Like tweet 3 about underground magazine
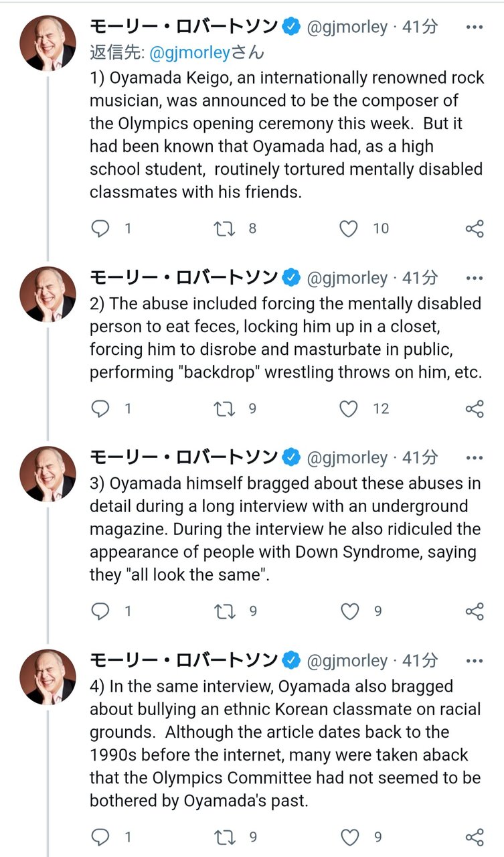This screenshot has height=857, width=504. click(x=349, y=611)
